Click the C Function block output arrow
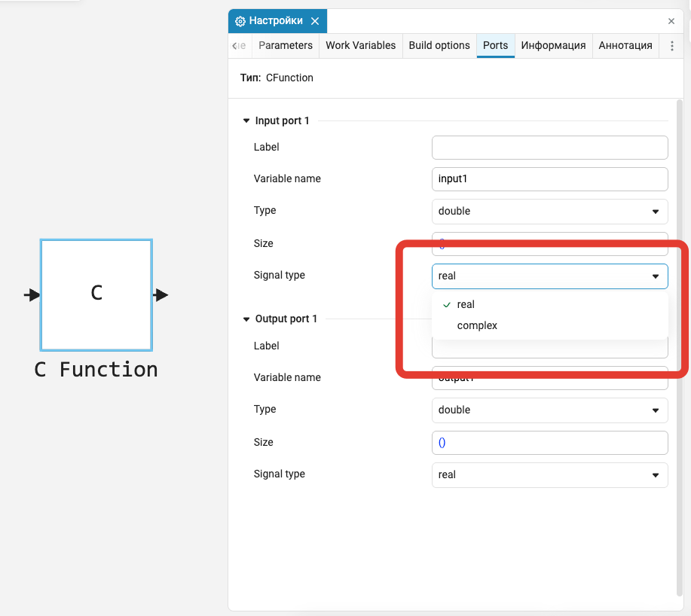 [x=161, y=295]
